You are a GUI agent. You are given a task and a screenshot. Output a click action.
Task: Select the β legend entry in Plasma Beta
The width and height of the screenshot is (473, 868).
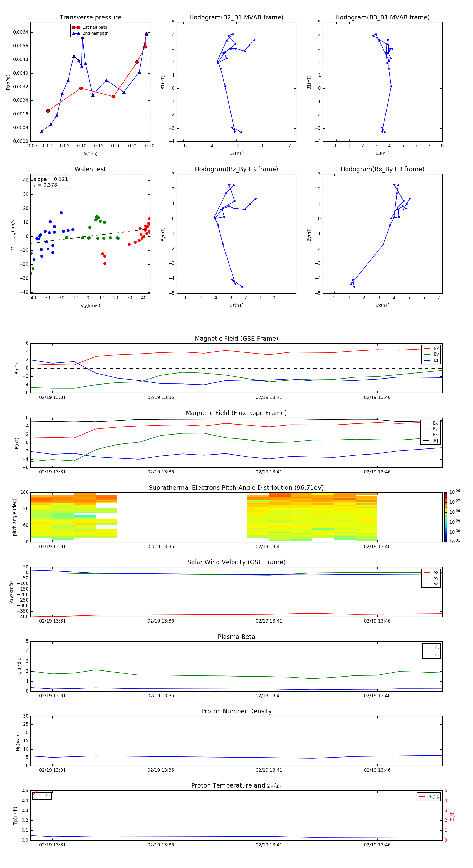coord(431,654)
